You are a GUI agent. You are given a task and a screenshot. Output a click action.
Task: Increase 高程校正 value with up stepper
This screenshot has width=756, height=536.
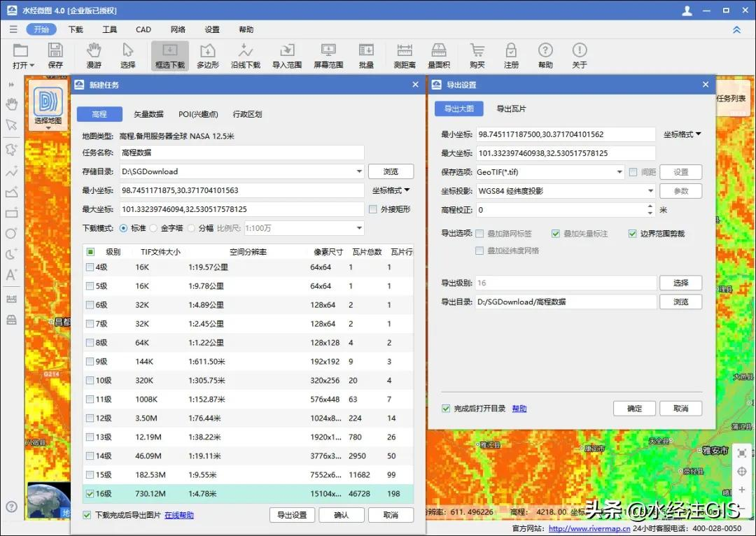[650, 207]
